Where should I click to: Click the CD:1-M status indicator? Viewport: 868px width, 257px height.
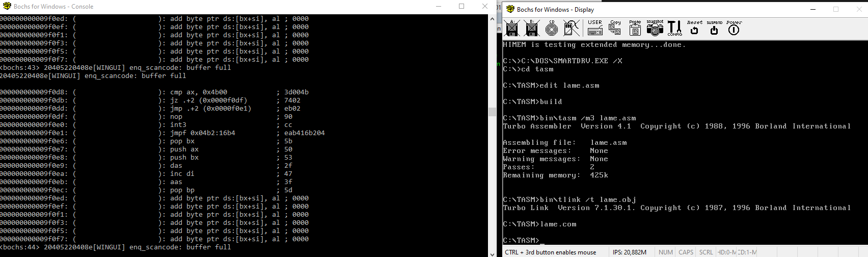point(747,252)
